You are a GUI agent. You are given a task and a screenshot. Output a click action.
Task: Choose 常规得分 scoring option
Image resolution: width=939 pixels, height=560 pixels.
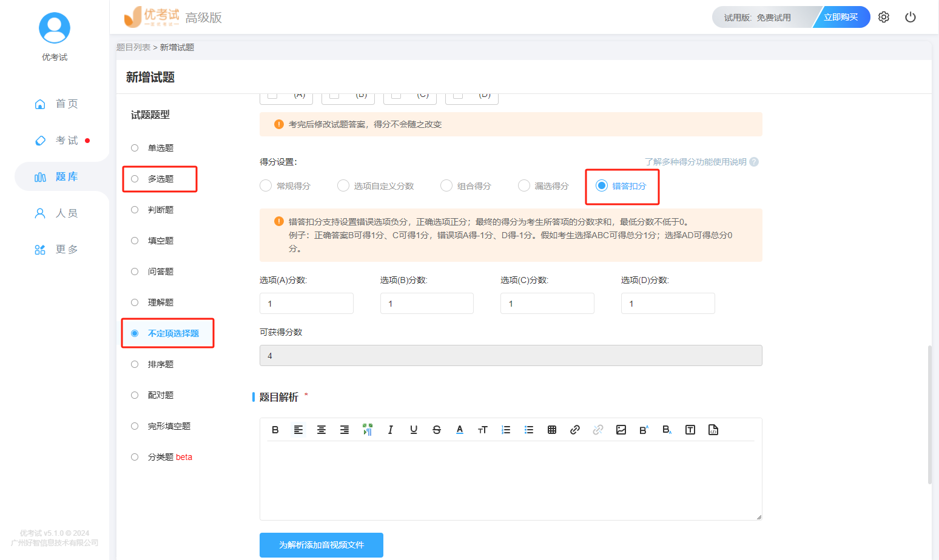[x=285, y=185]
